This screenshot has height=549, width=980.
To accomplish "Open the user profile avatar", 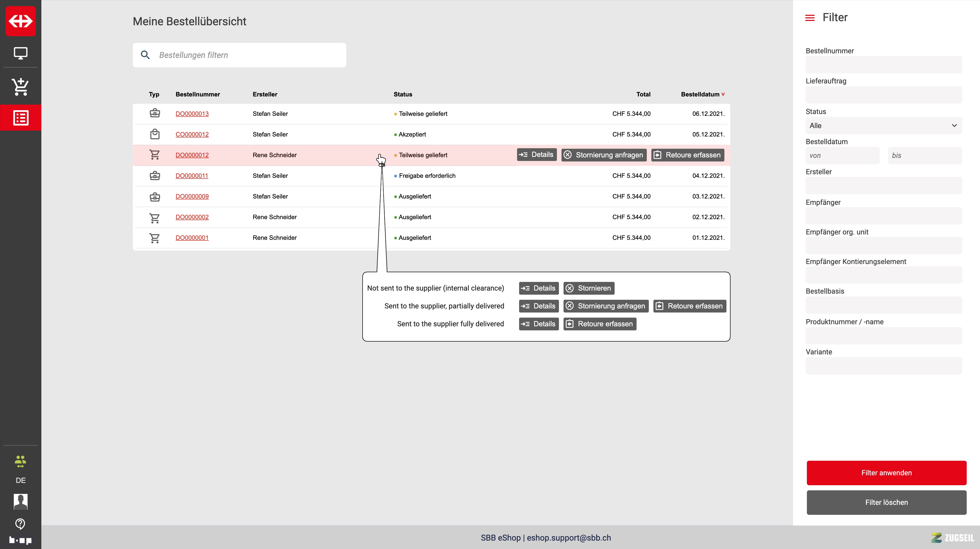I will click(20, 502).
